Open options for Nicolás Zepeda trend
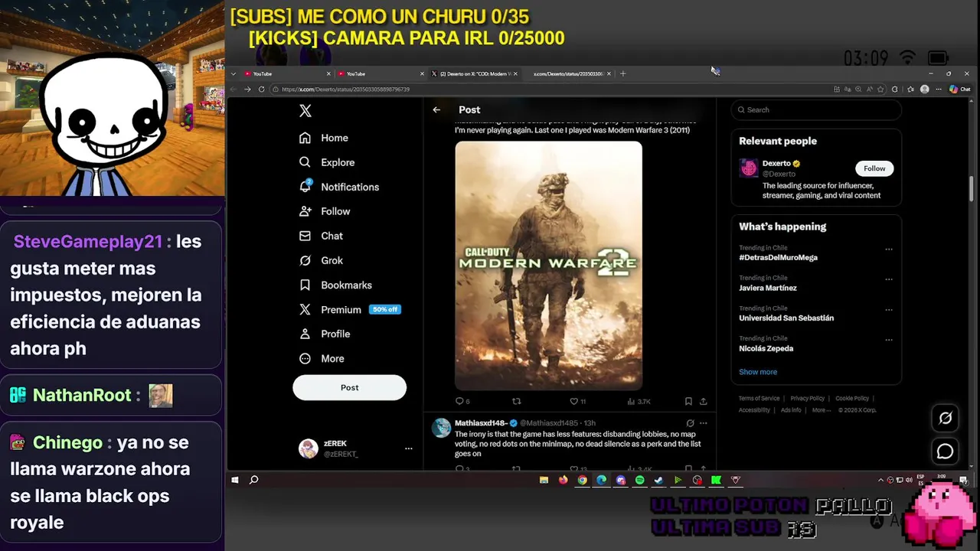The height and width of the screenshot is (551, 980). [888, 340]
